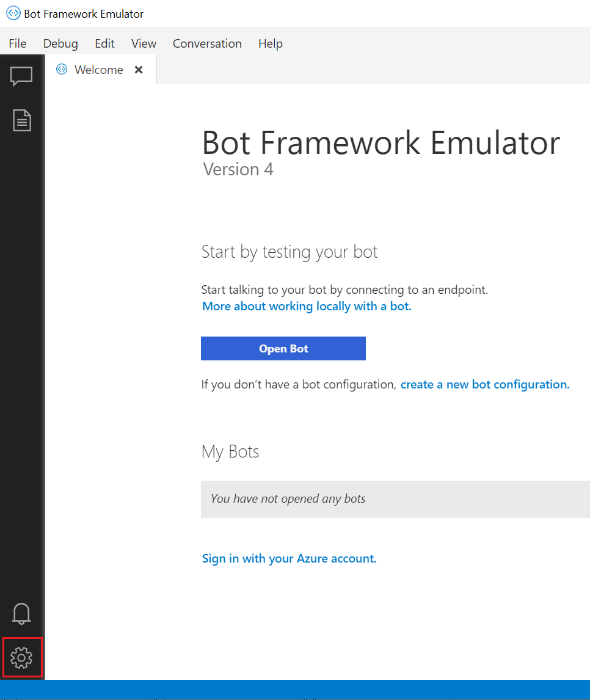This screenshot has width=590, height=700.
Task: Click 'create a new bot configuration'
Action: coord(484,384)
